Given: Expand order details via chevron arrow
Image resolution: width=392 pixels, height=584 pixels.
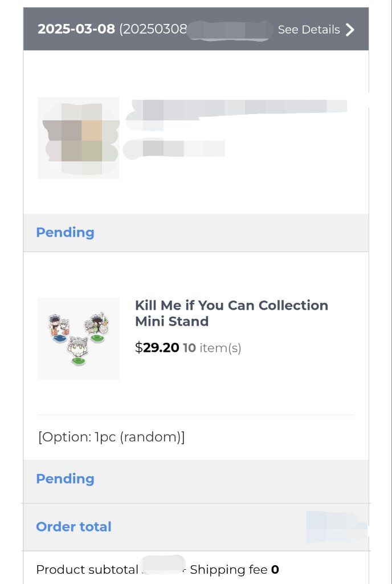Looking at the screenshot, I should click(x=350, y=30).
